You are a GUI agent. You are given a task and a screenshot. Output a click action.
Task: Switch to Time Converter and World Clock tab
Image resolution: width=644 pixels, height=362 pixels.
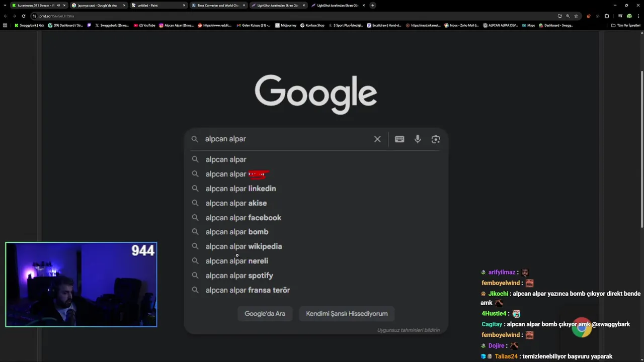218,6
